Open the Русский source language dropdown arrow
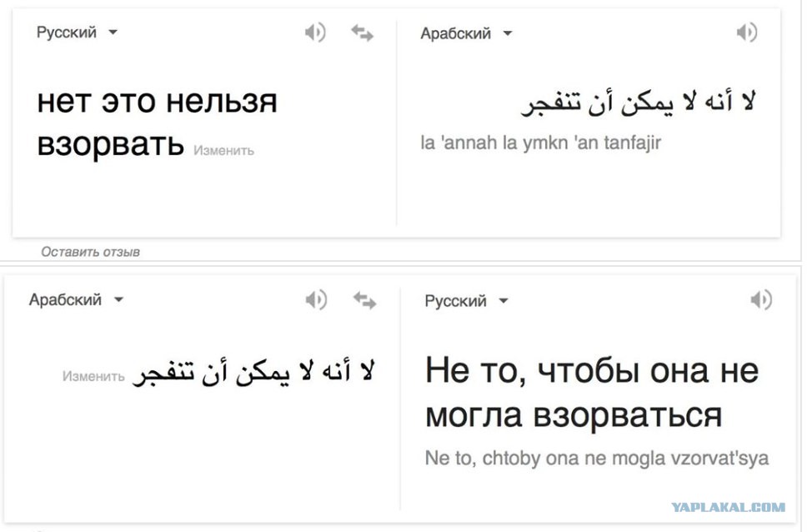The image size is (807, 532). (x=113, y=33)
